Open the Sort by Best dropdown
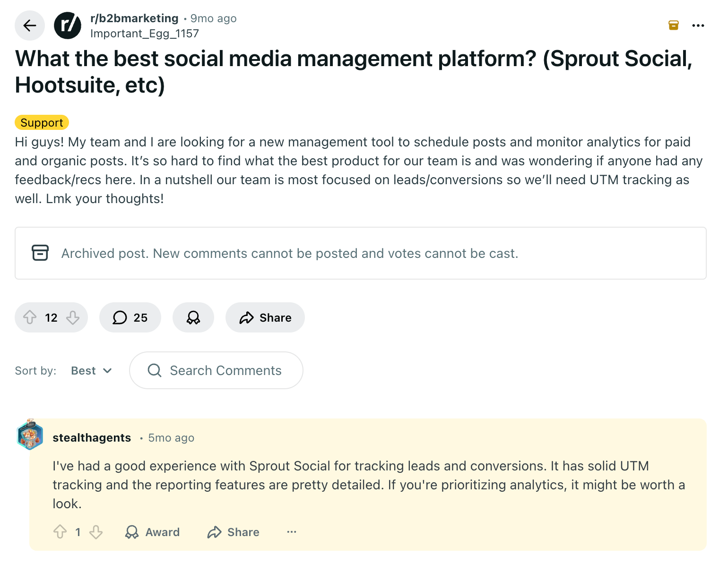This screenshot has height=563, width=728. point(91,370)
